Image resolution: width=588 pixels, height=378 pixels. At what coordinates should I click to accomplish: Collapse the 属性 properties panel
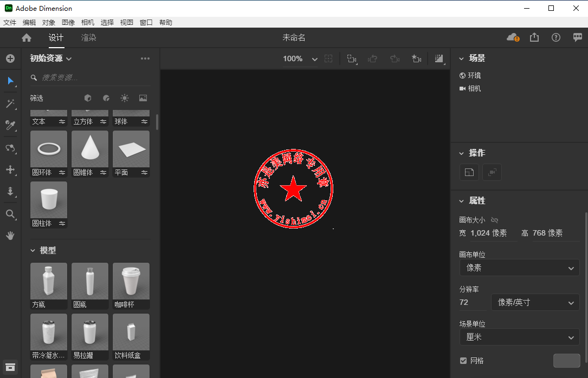coord(461,201)
